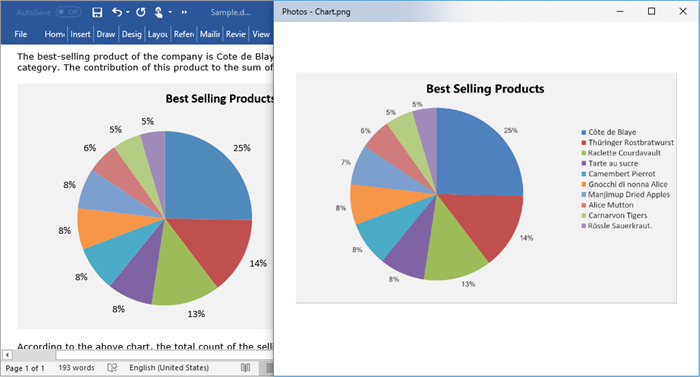Click the Côte de Blaye legend color swatch
Image resolution: width=700 pixels, height=377 pixels.
pyautogui.click(x=583, y=133)
